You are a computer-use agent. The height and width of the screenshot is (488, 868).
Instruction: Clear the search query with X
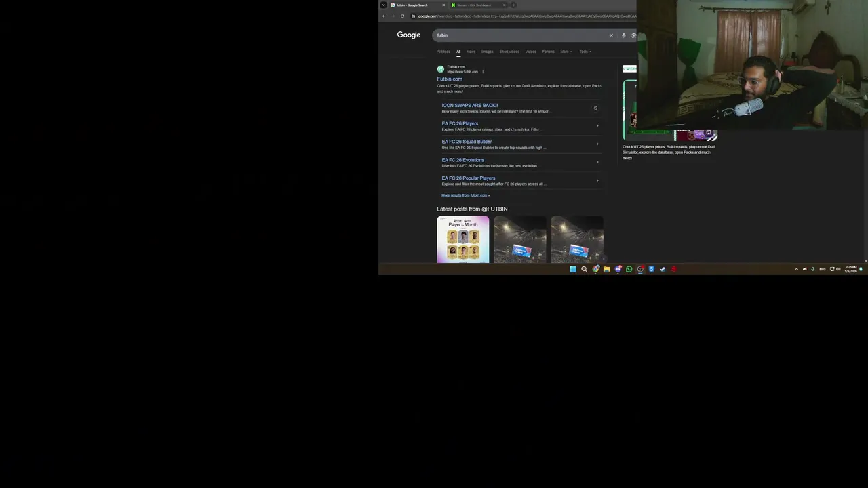(x=611, y=35)
